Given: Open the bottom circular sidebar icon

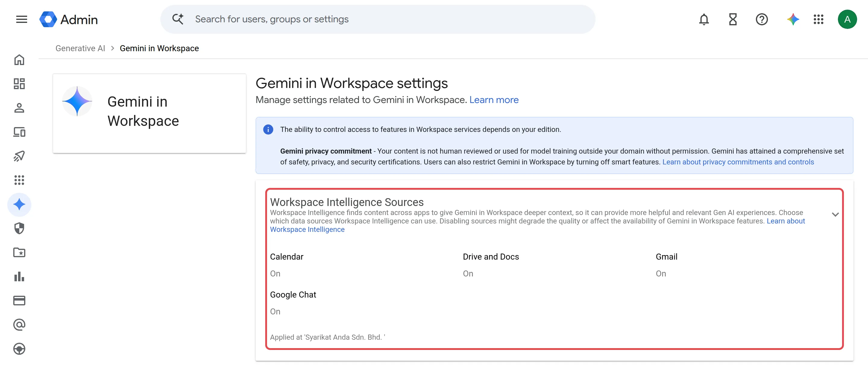Looking at the screenshot, I should pyautogui.click(x=19, y=349).
